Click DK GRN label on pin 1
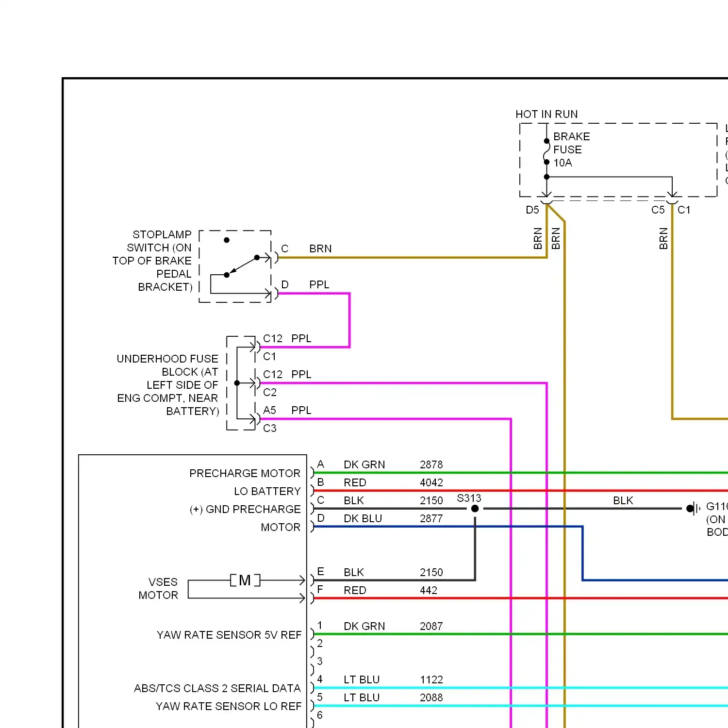Image resolution: width=728 pixels, height=728 pixels. pyautogui.click(x=364, y=626)
